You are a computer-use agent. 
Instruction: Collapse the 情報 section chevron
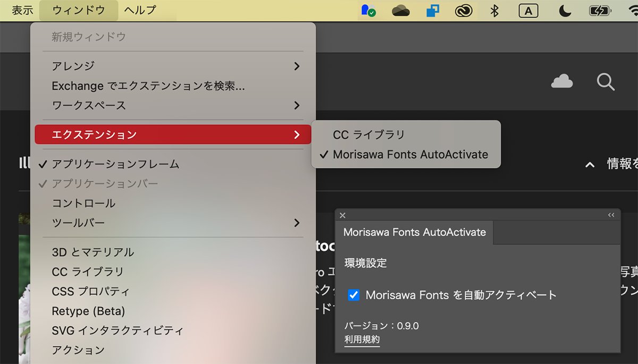coord(590,165)
